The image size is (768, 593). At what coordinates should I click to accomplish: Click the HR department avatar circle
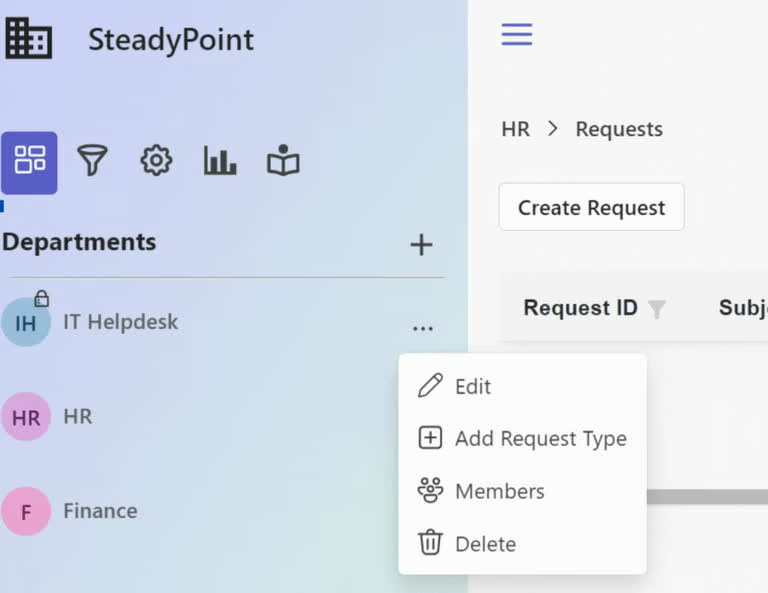pyautogui.click(x=25, y=417)
